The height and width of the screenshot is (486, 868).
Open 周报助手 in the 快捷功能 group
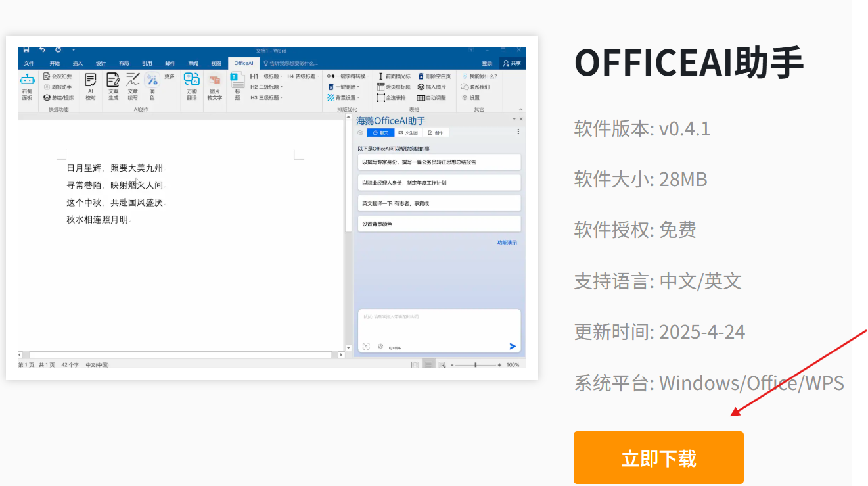(58, 87)
